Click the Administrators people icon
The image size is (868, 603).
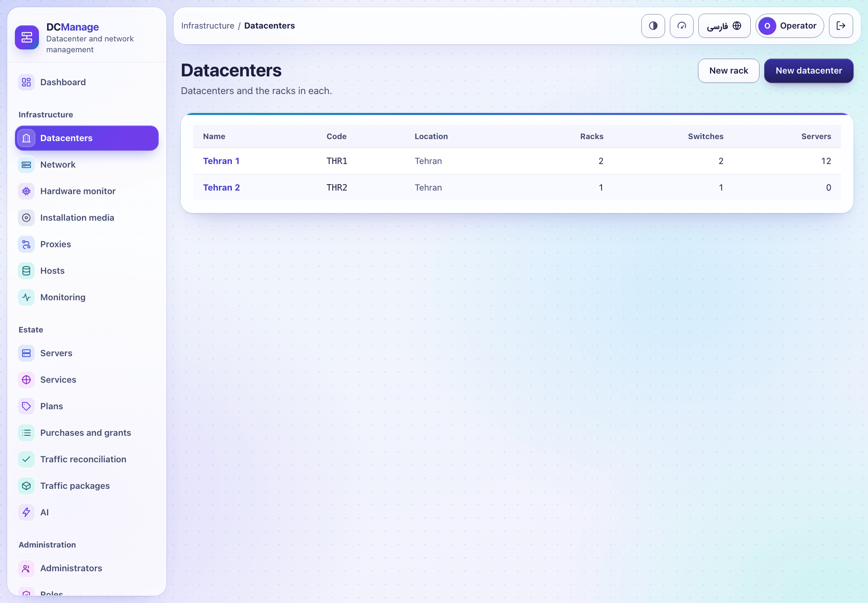pyautogui.click(x=26, y=568)
